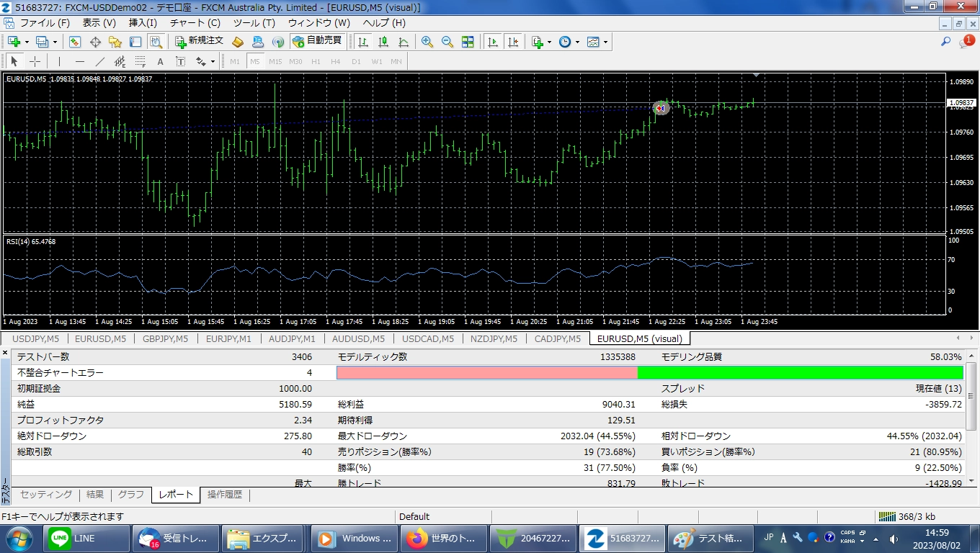Viewport: 980px width, 553px height.
Task: Switch to the グラフ tester tab
Action: click(x=131, y=495)
